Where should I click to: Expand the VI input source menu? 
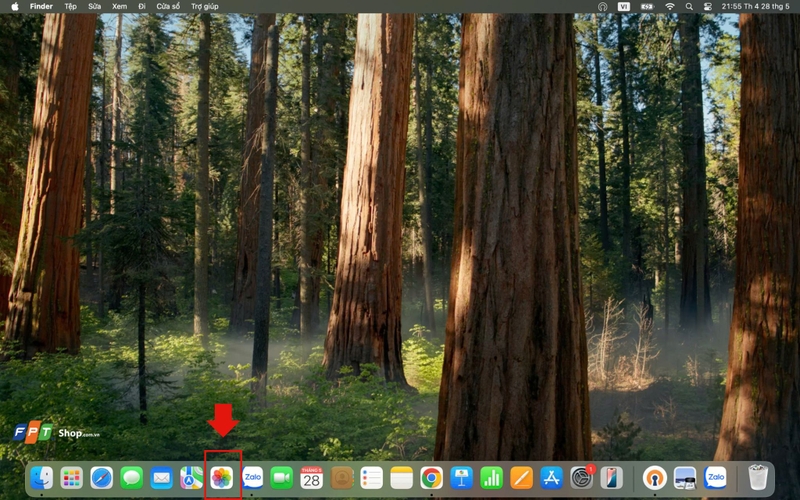(x=624, y=6)
